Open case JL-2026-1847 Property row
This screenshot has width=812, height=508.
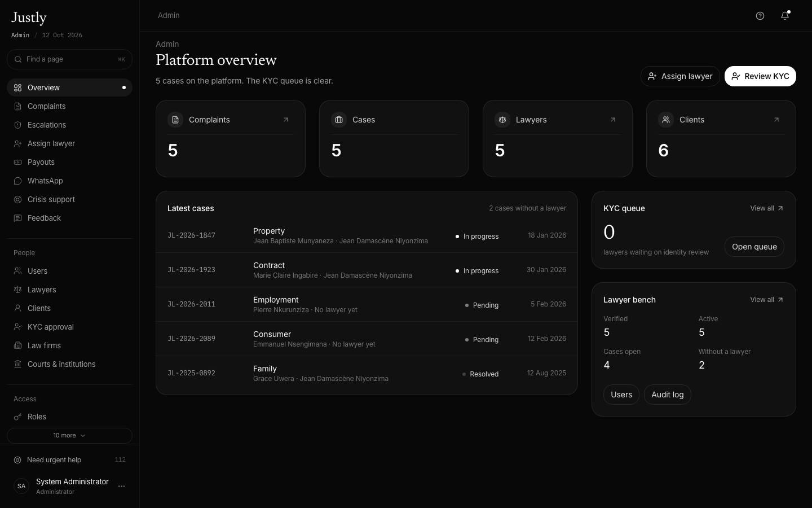point(367,235)
